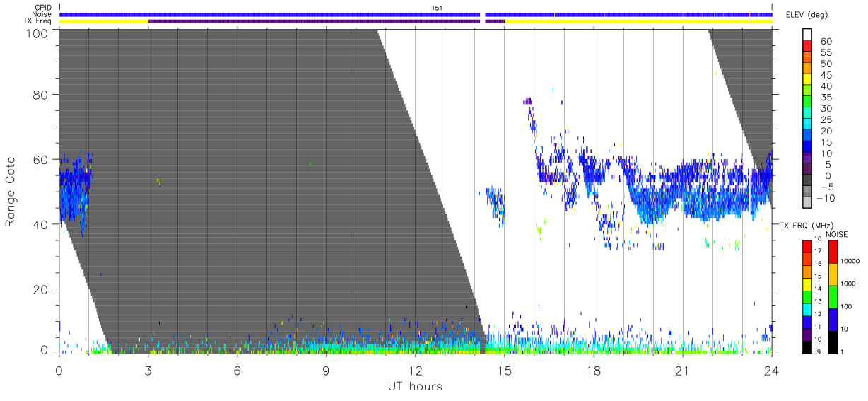Viewport: 868px width, 401px height.
Task: Click the 6 tick on UT hours axis
Action: (x=237, y=371)
